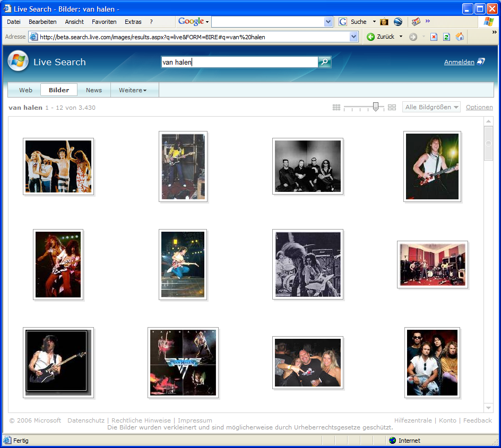Click the sign-in arrow icon beside Anmelden
501x448 pixels.
click(481, 62)
